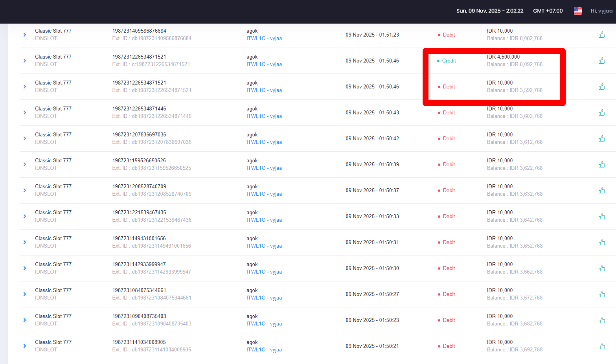Open the Hi, vyjaa user menu

601,11
